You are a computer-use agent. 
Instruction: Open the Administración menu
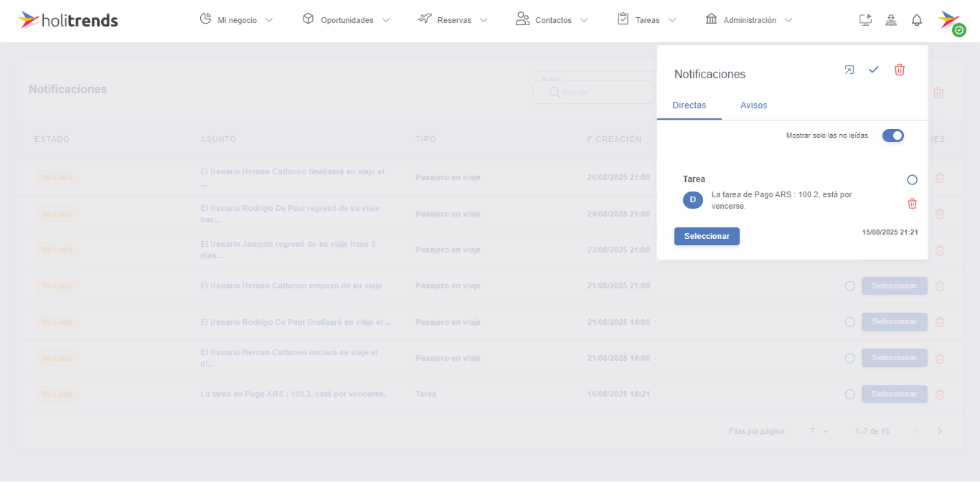click(748, 19)
